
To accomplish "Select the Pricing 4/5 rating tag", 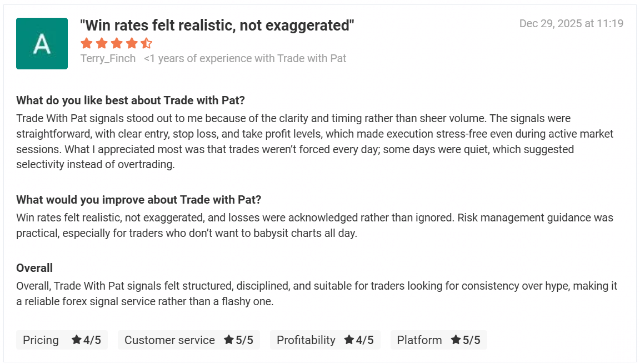I will [x=62, y=340].
